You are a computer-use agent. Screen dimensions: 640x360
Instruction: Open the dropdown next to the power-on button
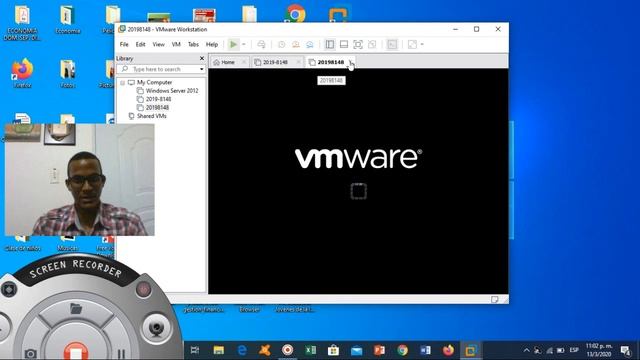click(x=244, y=44)
